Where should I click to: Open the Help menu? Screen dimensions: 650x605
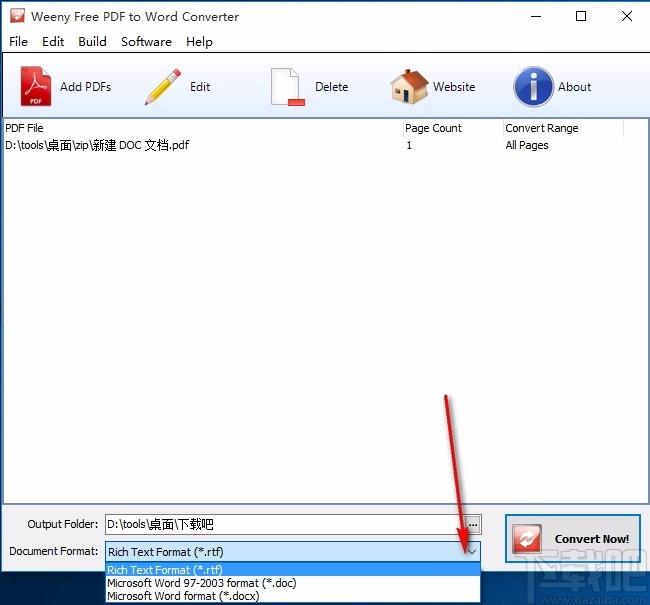pyautogui.click(x=199, y=41)
